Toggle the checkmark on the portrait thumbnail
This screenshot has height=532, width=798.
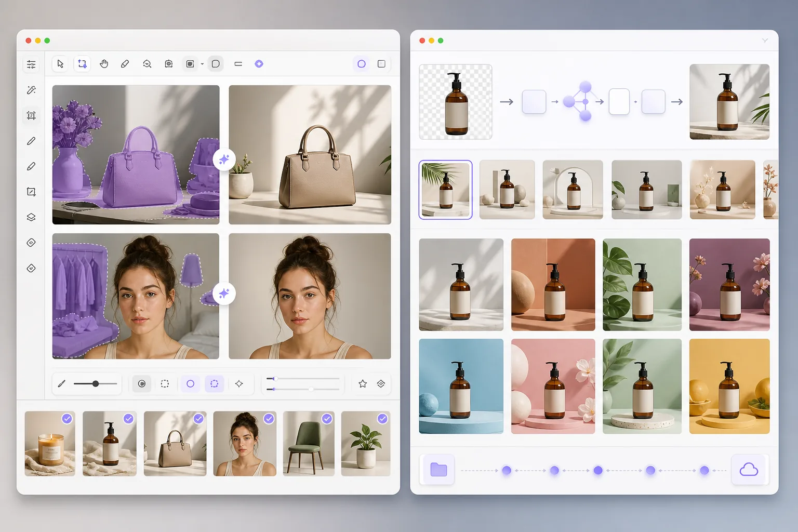pos(269,419)
